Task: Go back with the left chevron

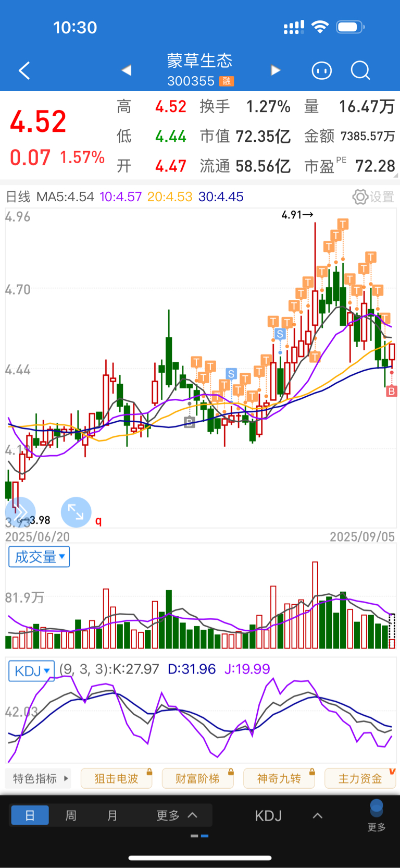Action: (x=24, y=70)
